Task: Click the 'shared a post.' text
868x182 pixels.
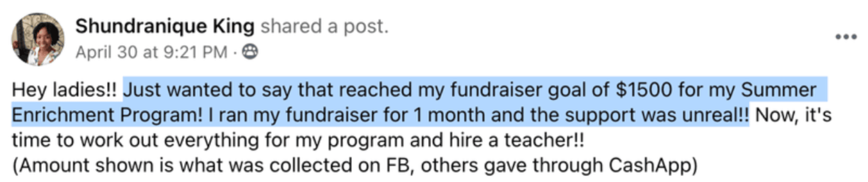Action: tap(324, 26)
